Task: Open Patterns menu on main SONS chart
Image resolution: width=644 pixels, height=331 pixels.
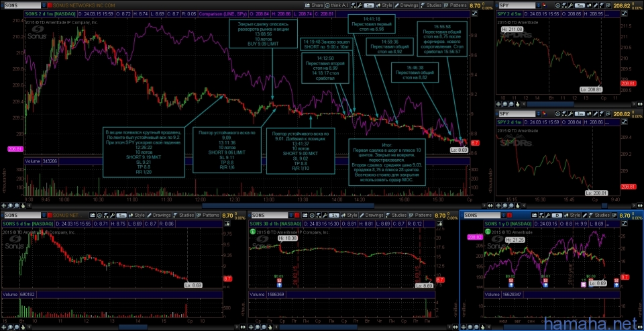Action: [x=455, y=5]
